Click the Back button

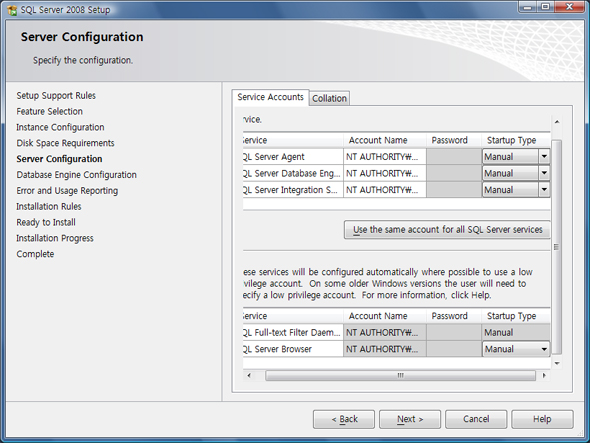344,419
